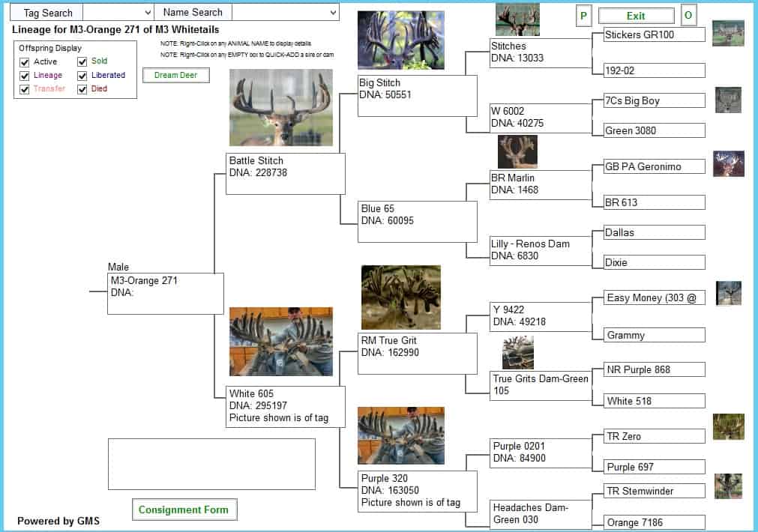Disable the Transfer offspring checkbox

[25, 89]
